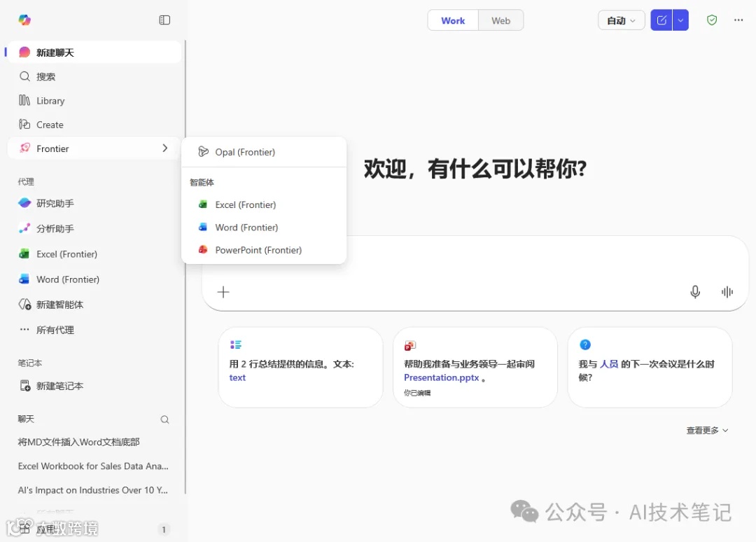Select Word (Frontier) in flyout menu
Viewport: 756px width, 542px height.
(264, 227)
